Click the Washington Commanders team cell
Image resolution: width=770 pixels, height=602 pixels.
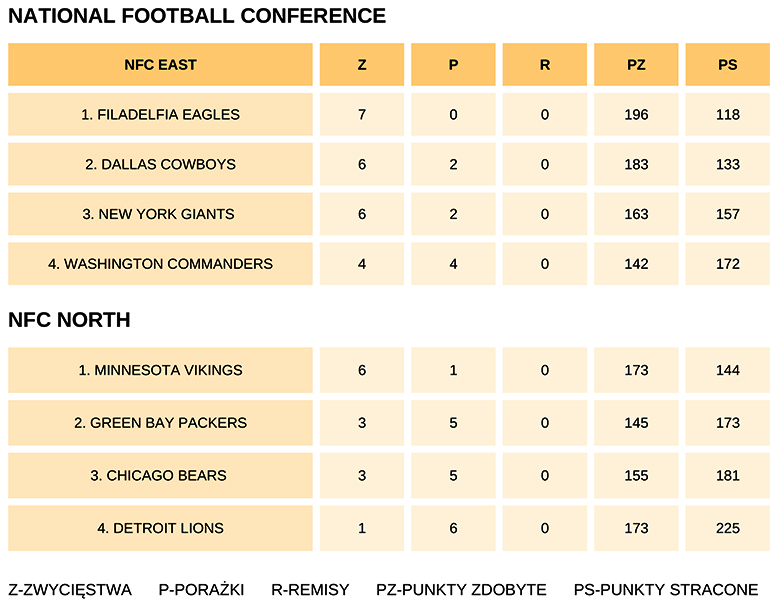pos(160,264)
